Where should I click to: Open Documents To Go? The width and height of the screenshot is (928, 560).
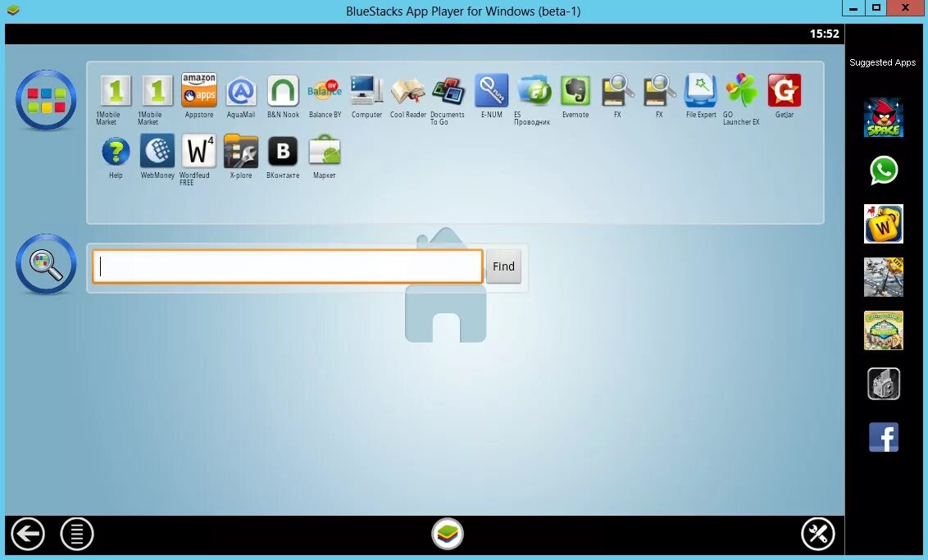pyautogui.click(x=448, y=90)
